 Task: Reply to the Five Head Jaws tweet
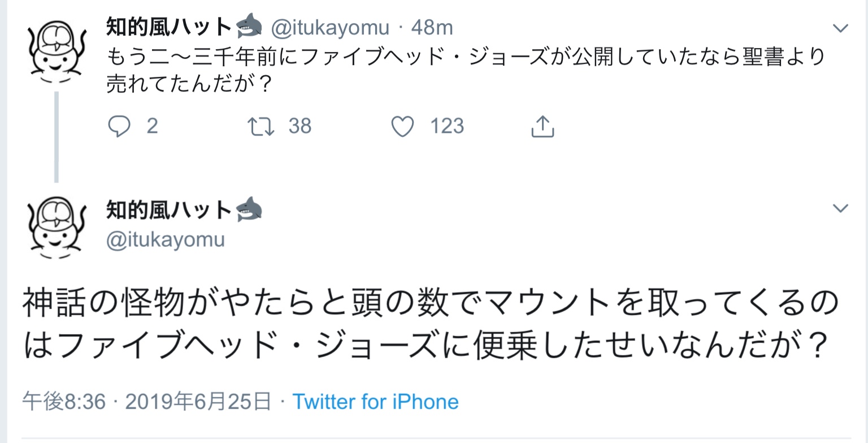click(x=119, y=127)
